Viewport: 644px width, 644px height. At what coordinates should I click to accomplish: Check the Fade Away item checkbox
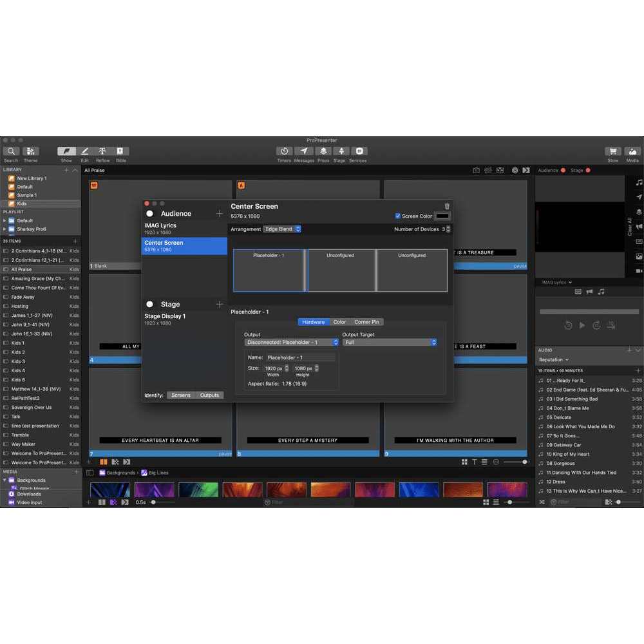6,297
